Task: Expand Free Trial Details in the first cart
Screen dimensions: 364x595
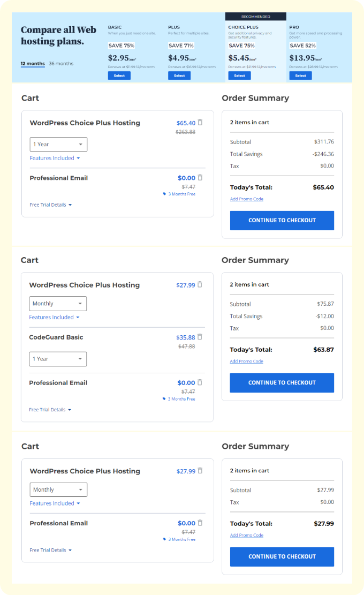Action: 50,205
